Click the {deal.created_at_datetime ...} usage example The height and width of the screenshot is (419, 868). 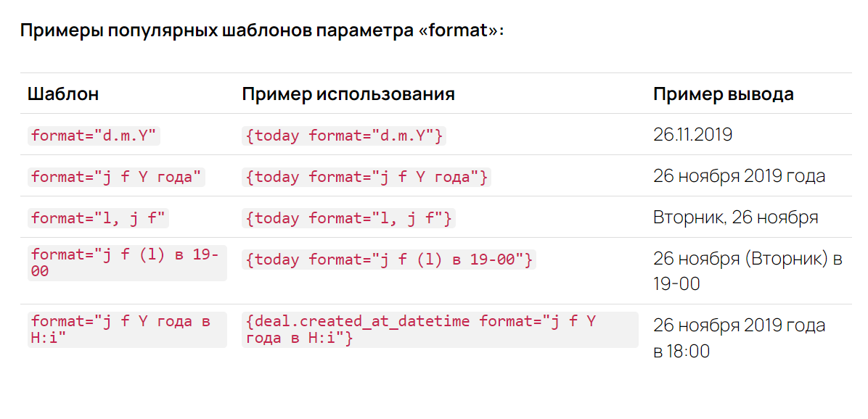(439, 329)
